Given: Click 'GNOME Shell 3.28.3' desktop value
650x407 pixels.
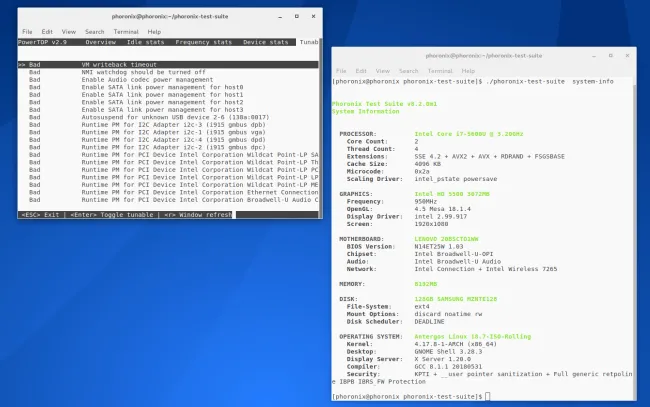Looking at the screenshot, I should (448, 351).
